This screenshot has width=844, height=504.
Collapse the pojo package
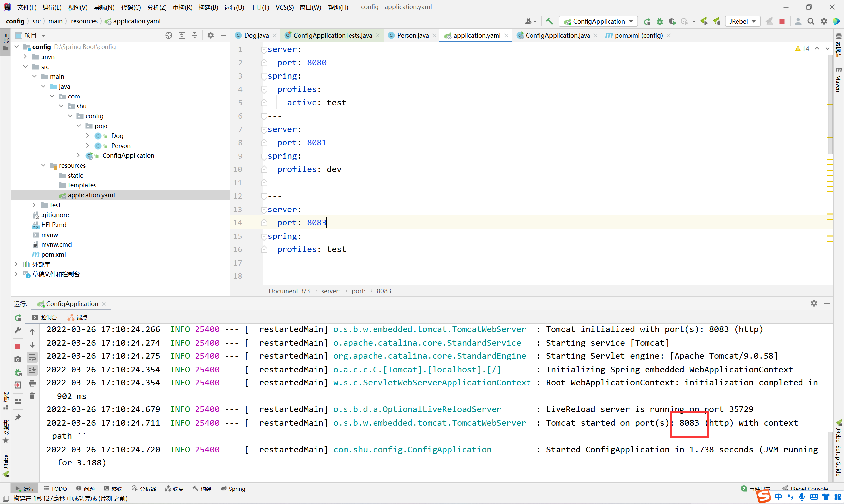(x=79, y=126)
